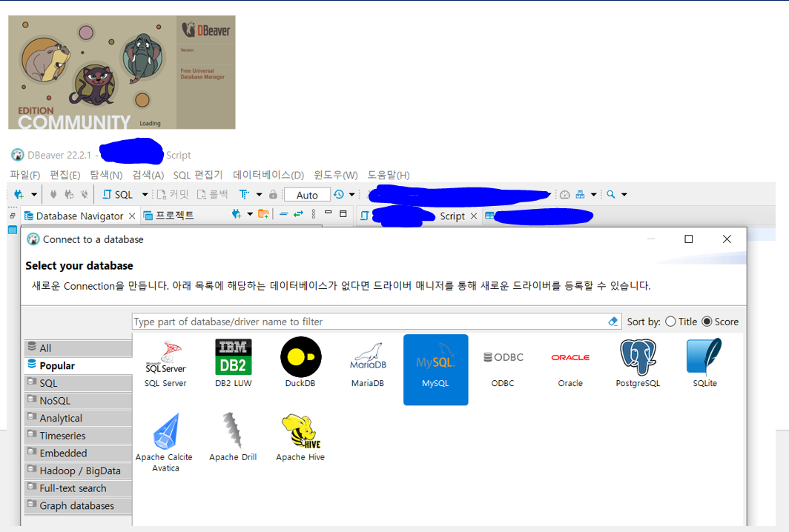
Task: Open dropdown arrow next to transaction log icon
Action: click(351, 194)
